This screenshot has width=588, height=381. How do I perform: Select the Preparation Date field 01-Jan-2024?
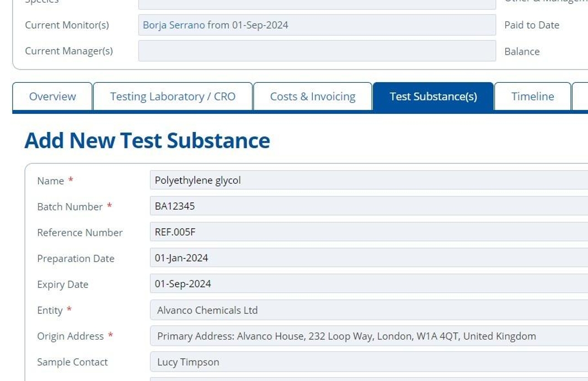[368, 258]
